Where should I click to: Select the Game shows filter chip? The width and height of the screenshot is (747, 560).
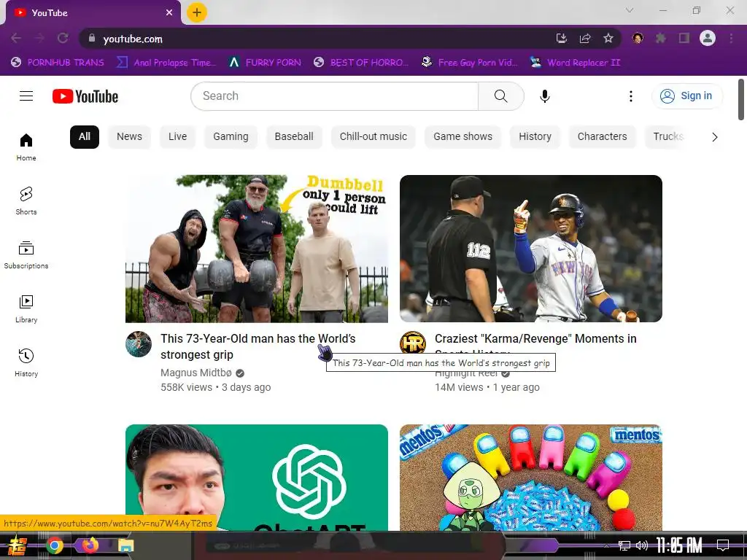click(462, 136)
